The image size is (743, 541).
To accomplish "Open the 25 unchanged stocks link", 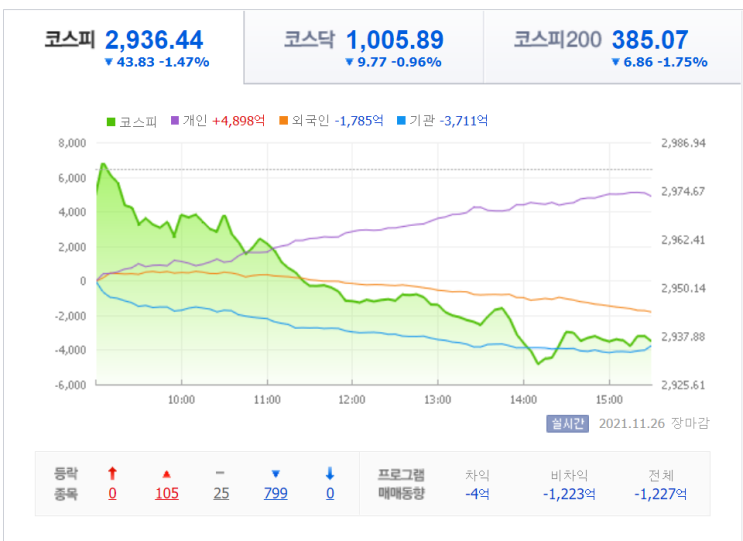I will (x=221, y=493).
